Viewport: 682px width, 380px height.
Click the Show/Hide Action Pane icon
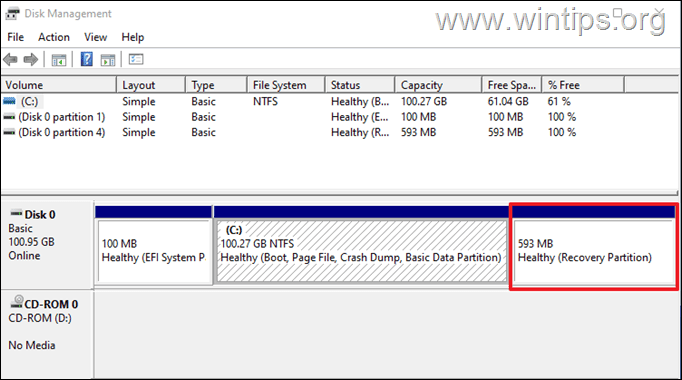[108, 60]
